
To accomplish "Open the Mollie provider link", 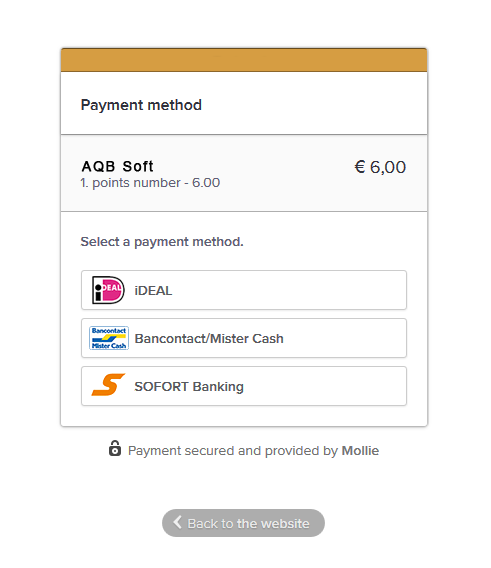I will [x=360, y=451].
